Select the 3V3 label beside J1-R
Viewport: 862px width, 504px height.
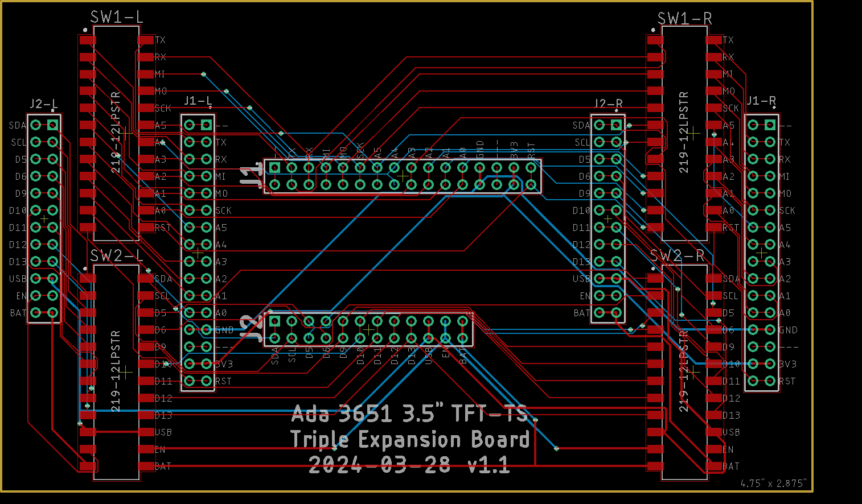coord(787,364)
